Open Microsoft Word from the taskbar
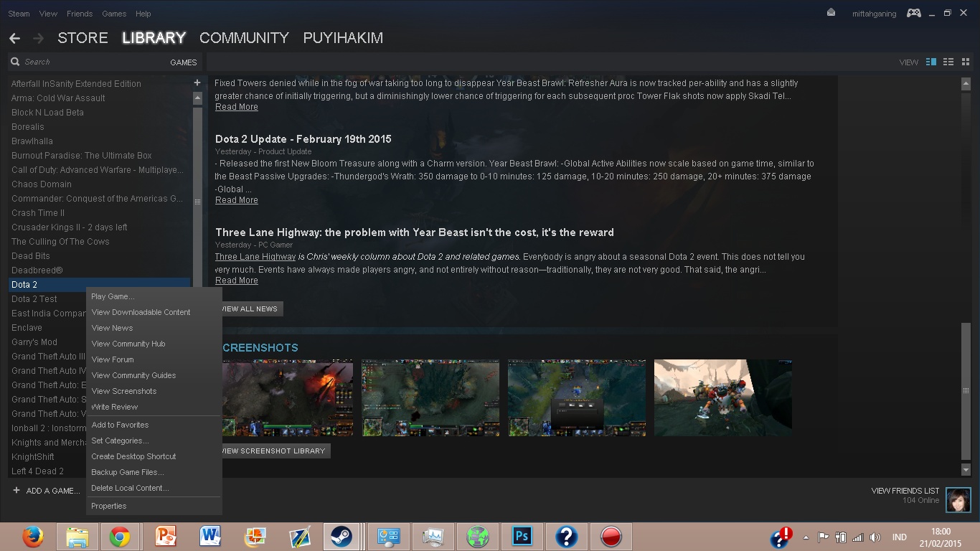This screenshot has width=980, height=551. [210, 537]
